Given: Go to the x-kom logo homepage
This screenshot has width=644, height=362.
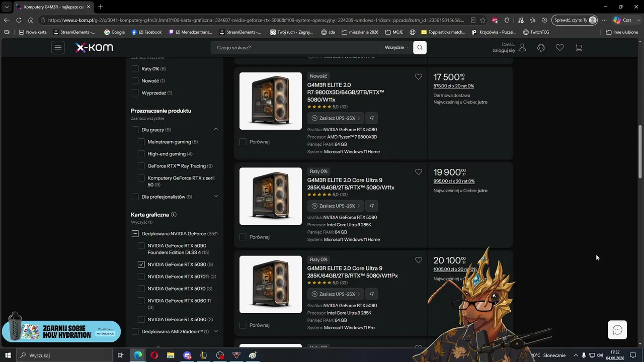Looking at the screenshot, I should pos(94,48).
